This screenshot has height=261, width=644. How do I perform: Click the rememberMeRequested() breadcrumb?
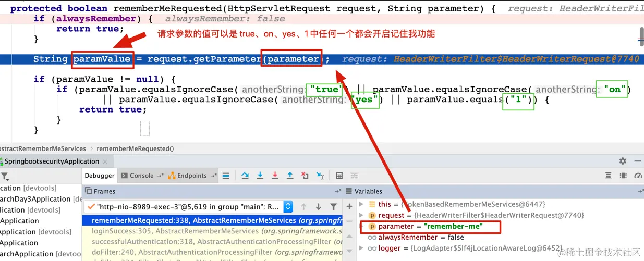pos(135,148)
